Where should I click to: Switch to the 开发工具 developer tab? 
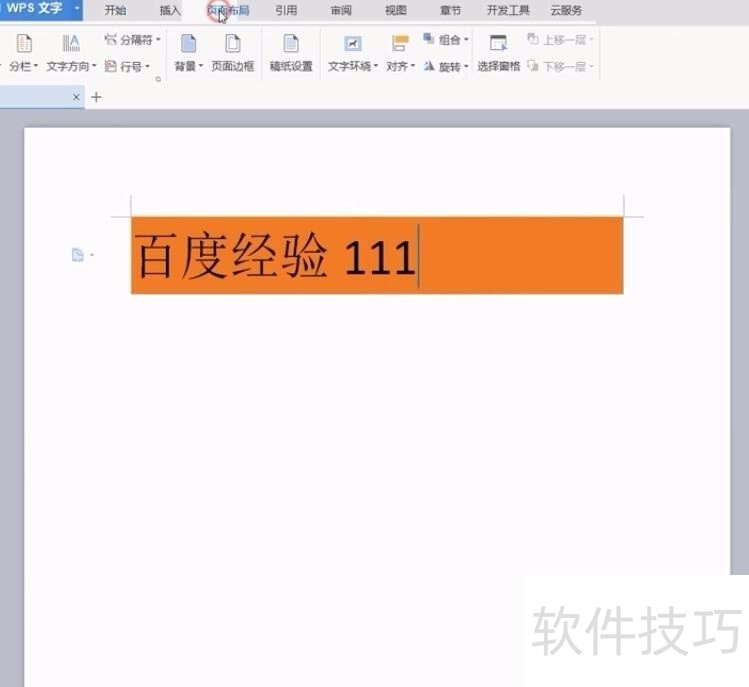[x=508, y=10]
